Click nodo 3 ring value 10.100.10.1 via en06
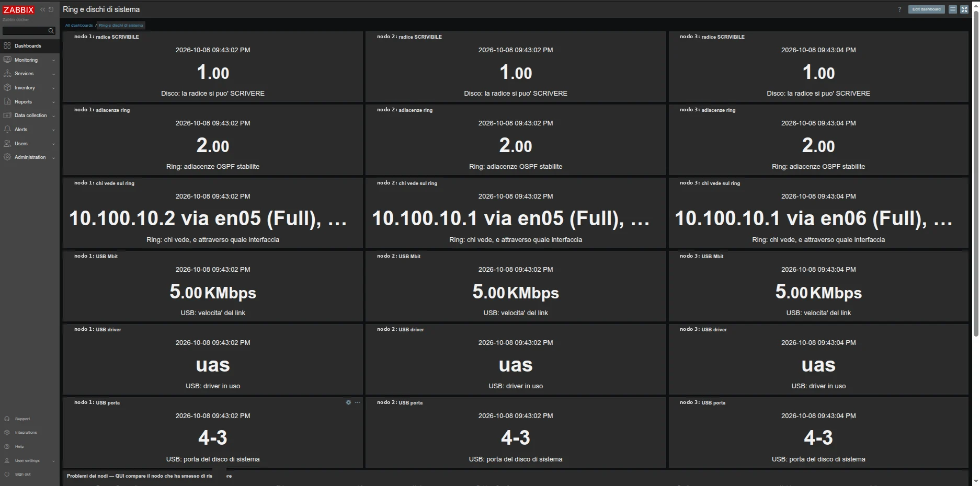980x486 pixels. tap(814, 218)
